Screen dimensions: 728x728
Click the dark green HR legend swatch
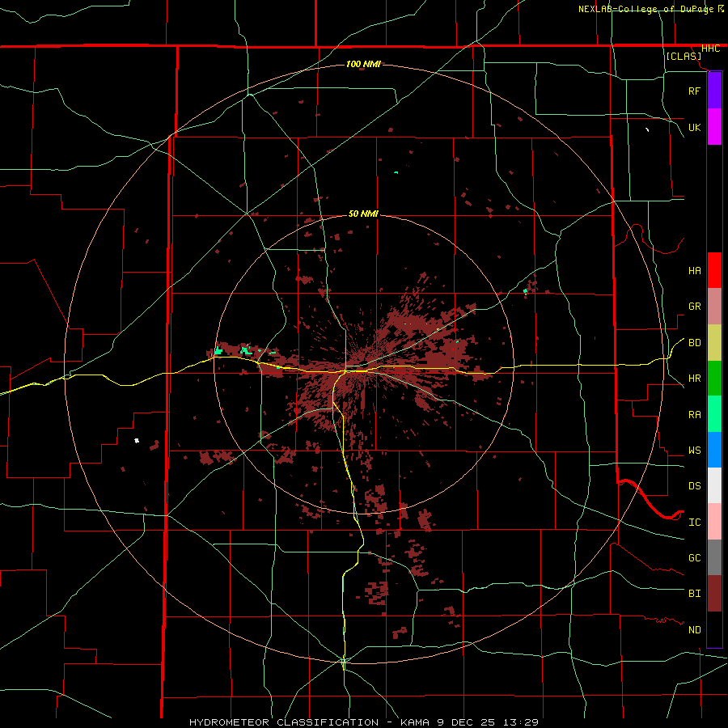[714, 379]
